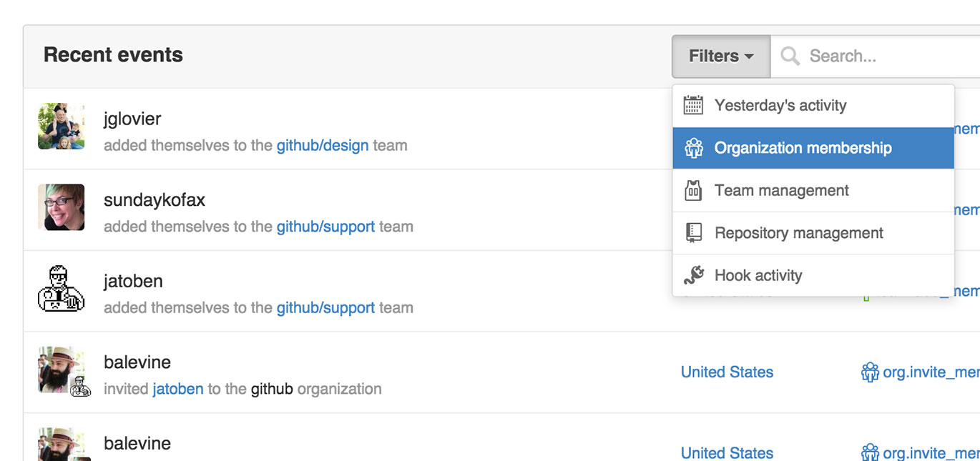Open the github/design team link
This screenshot has height=461, width=980.
[x=323, y=145]
